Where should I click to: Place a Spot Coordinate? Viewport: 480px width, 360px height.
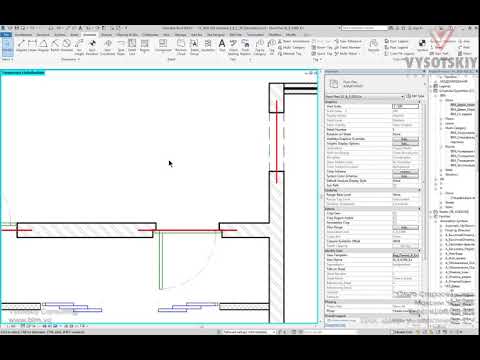click(108, 47)
